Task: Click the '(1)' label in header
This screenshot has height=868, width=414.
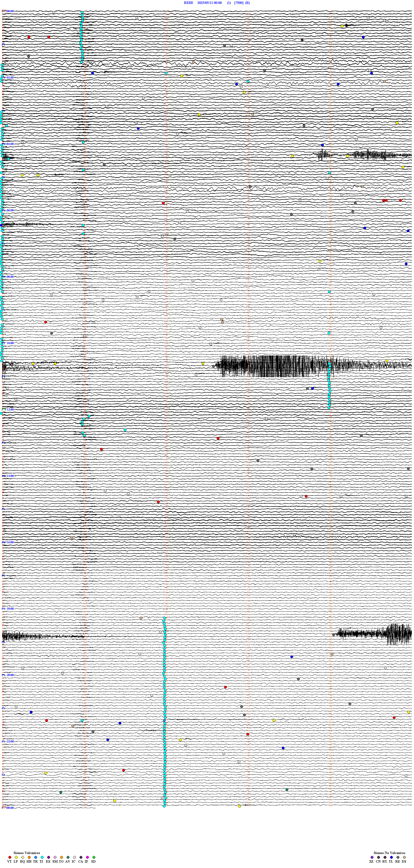Action: (229, 3)
